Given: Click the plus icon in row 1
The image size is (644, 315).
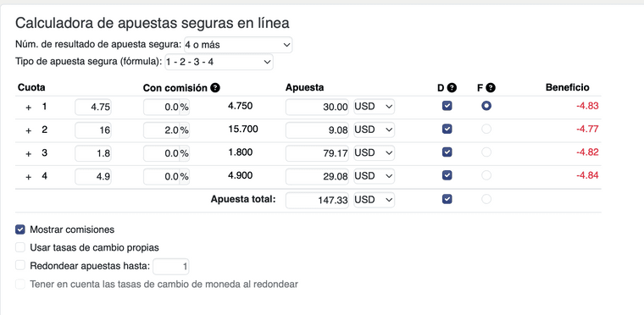Looking at the screenshot, I should point(28,108).
